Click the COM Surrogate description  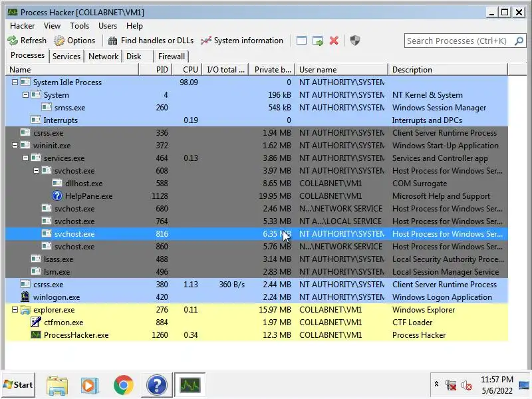pyautogui.click(x=420, y=184)
